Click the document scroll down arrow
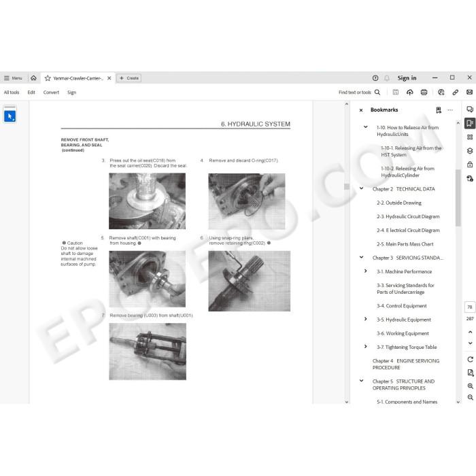Screen dimensions: 476x476 (x=346, y=402)
